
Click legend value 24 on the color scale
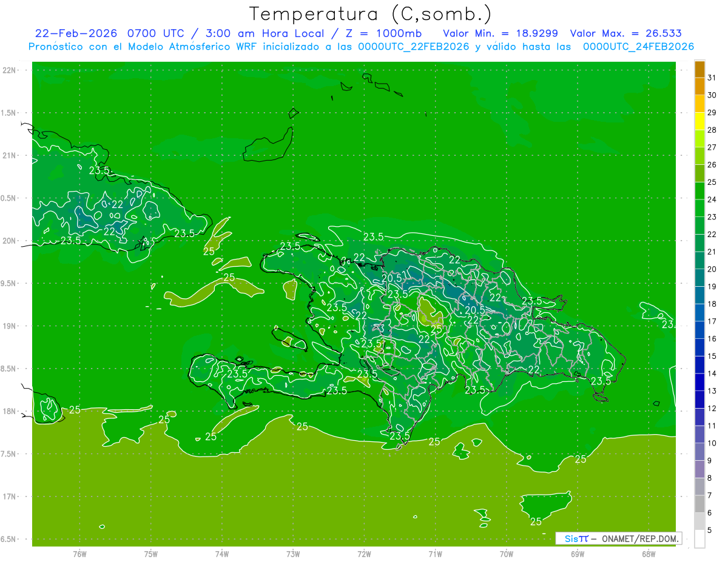(x=712, y=199)
